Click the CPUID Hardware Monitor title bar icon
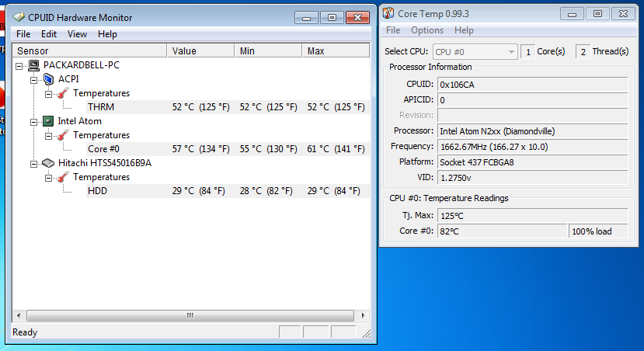 point(19,17)
